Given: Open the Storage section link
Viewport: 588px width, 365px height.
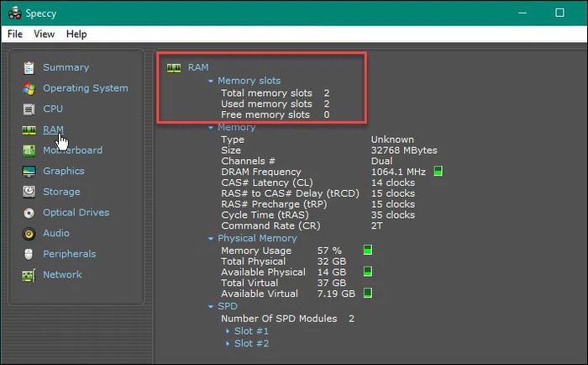Looking at the screenshot, I should (61, 192).
